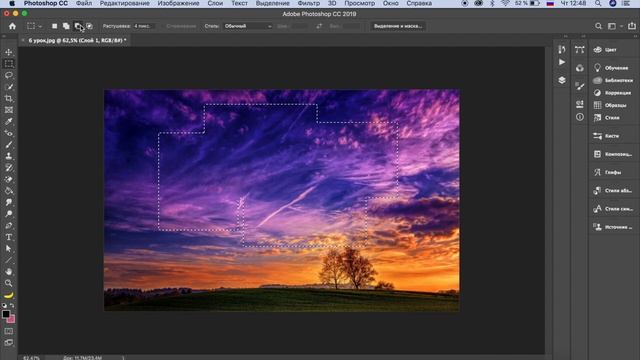Open the Layers stack panel icon
Viewport: 640px width, 360px height.
pyautogui.click(x=562, y=80)
